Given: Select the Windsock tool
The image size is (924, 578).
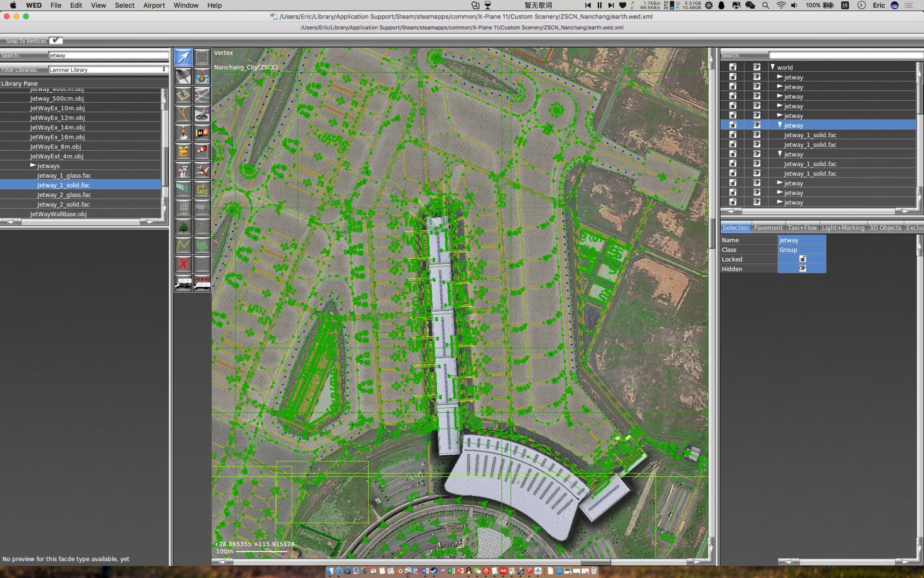Looking at the screenshot, I should [202, 151].
